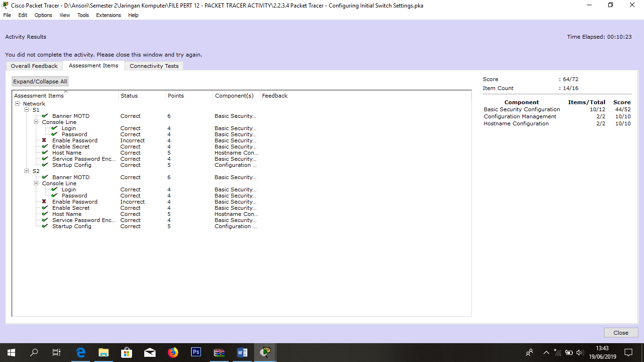This screenshot has width=644, height=362.
Task: Open the volume control in system tray
Action: (580, 353)
